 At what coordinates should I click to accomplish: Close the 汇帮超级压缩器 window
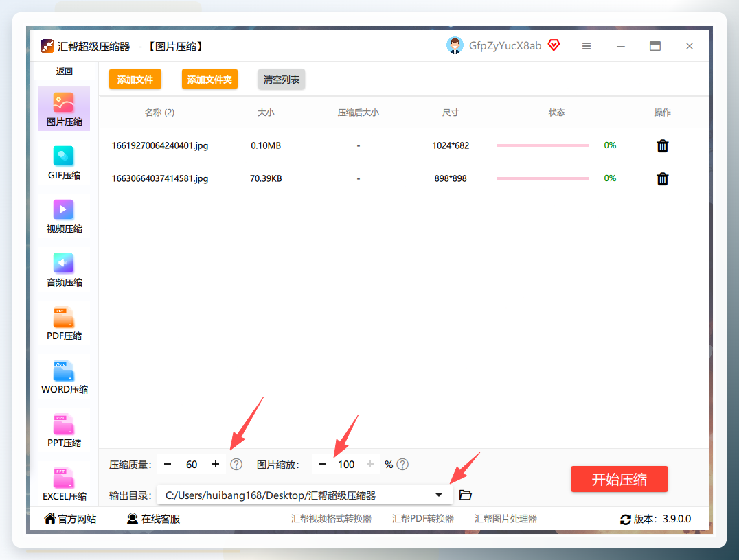(690, 46)
